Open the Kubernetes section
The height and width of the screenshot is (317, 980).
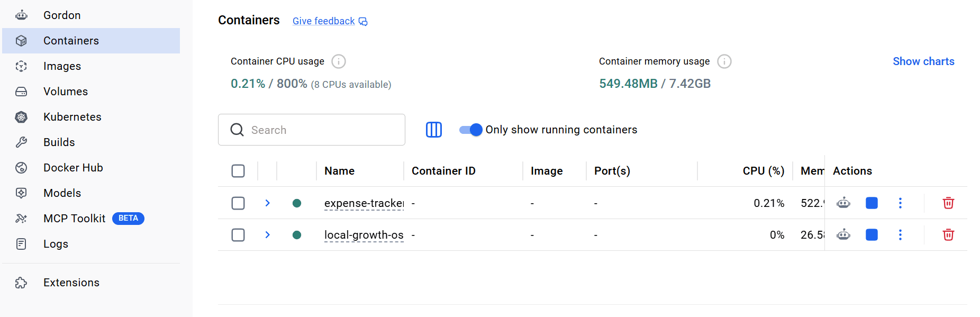point(91,117)
